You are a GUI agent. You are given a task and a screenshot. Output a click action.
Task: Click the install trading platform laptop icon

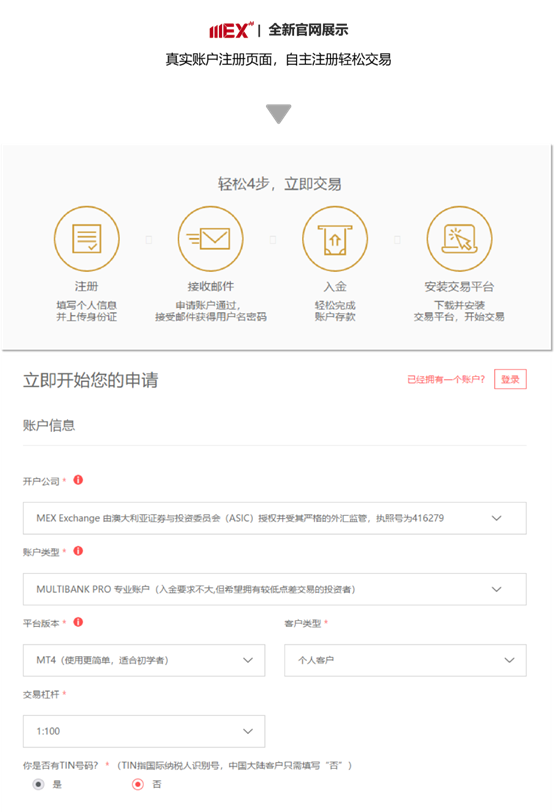click(x=459, y=239)
